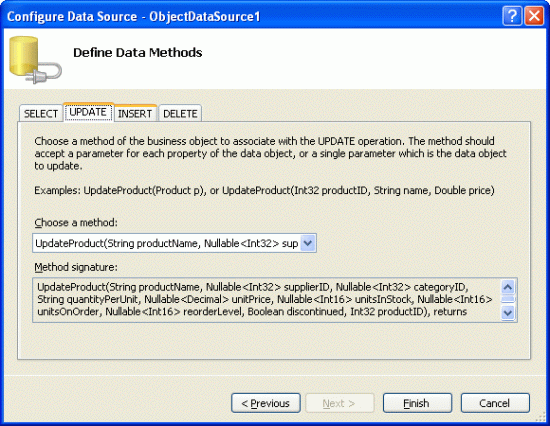Click the Method signature label

point(76,267)
